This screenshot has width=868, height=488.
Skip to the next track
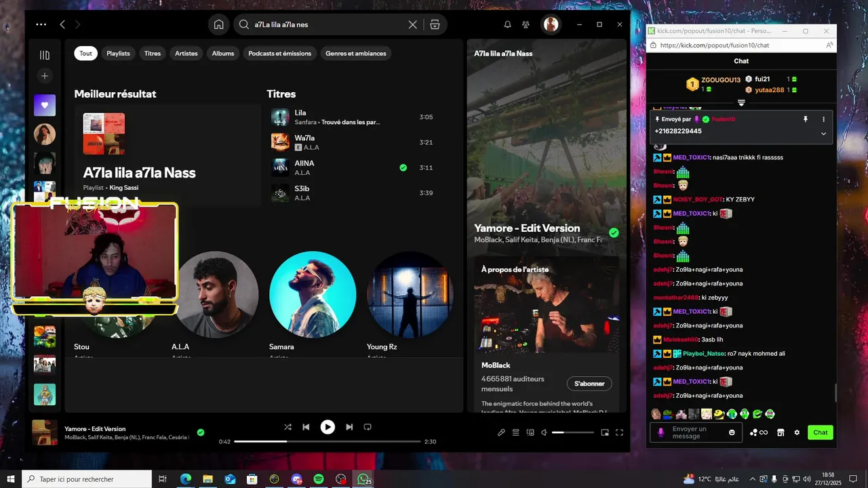(x=349, y=427)
